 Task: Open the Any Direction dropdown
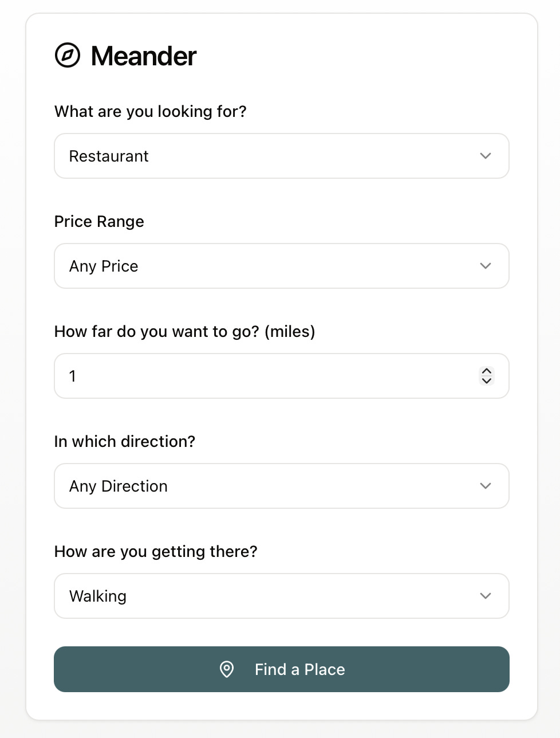point(281,486)
